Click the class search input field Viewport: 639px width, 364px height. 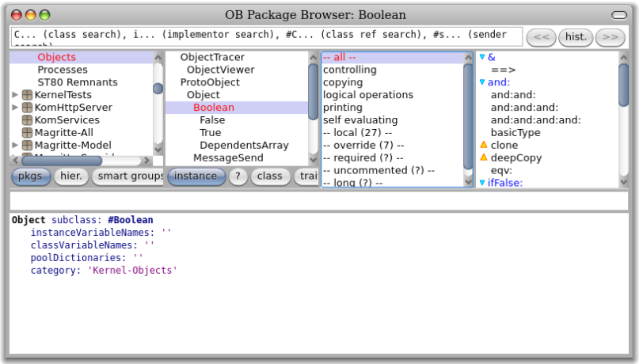tap(266, 36)
